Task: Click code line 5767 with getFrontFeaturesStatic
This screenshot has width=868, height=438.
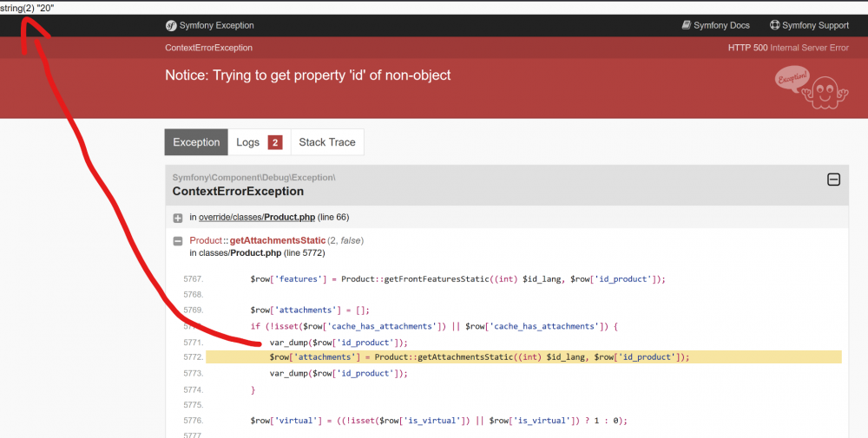Action: [457, 279]
